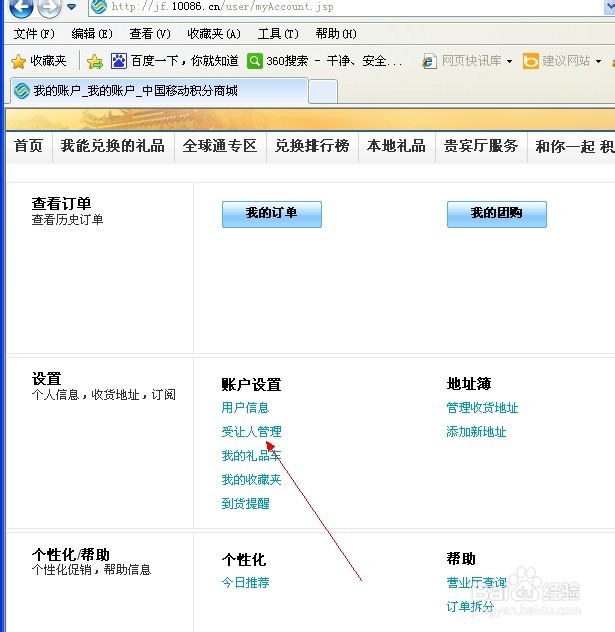Open the 订单拆分 link
Viewport: 615px width, 632px height.
point(470,606)
